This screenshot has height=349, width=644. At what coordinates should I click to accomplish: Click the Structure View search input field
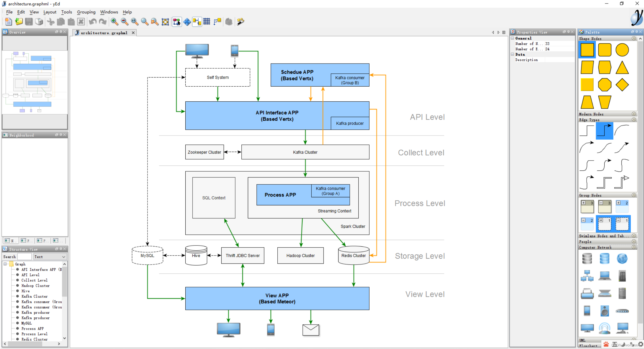click(x=24, y=257)
